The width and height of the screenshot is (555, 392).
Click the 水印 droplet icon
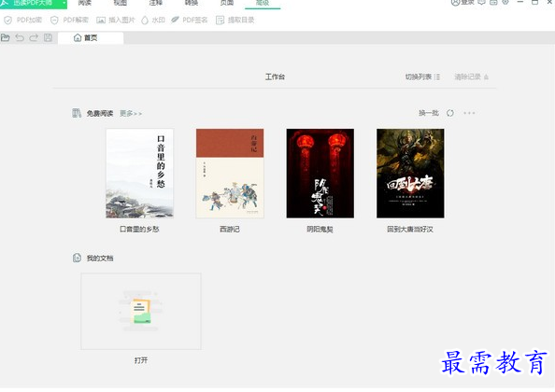[145, 21]
